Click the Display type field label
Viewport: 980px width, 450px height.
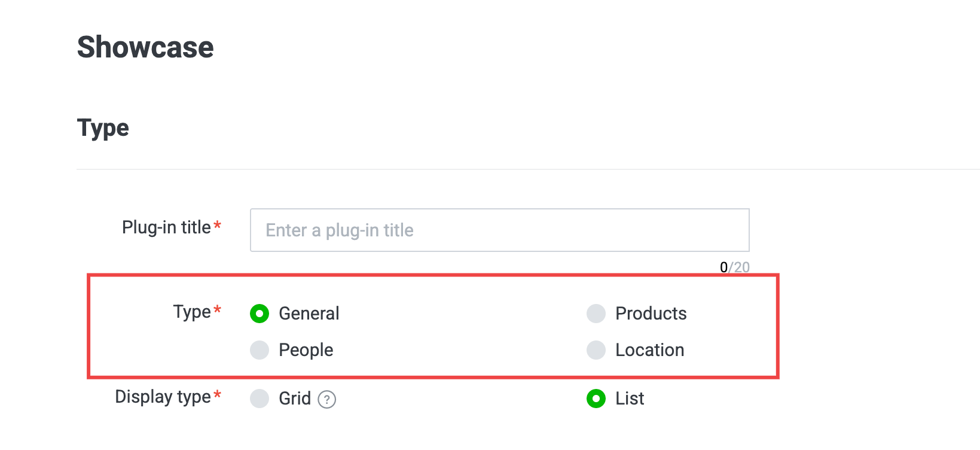pos(168,397)
